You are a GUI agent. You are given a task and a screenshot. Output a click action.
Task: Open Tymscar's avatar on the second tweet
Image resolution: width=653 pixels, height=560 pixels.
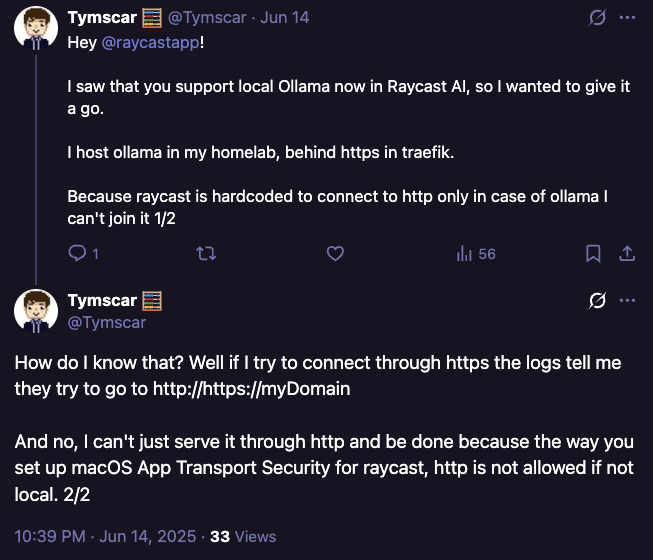pos(35,311)
